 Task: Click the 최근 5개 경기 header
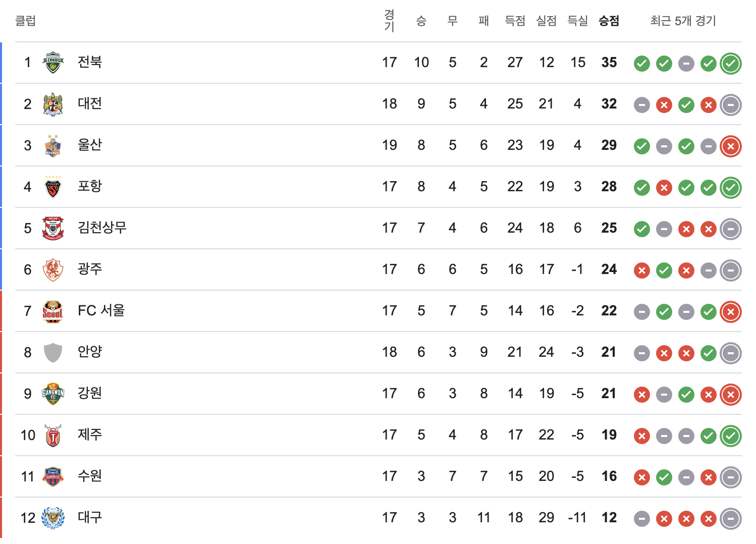683,21
